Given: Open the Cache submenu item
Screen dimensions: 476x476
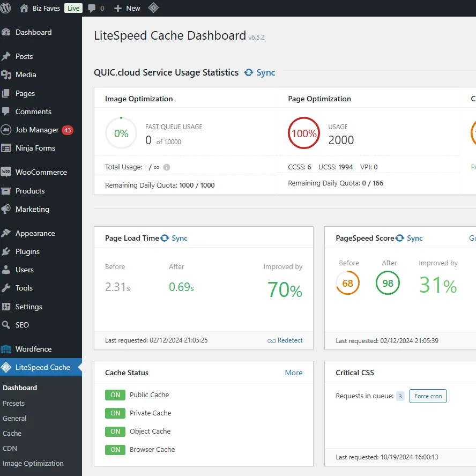Looking at the screenshot, I should 12,434.
